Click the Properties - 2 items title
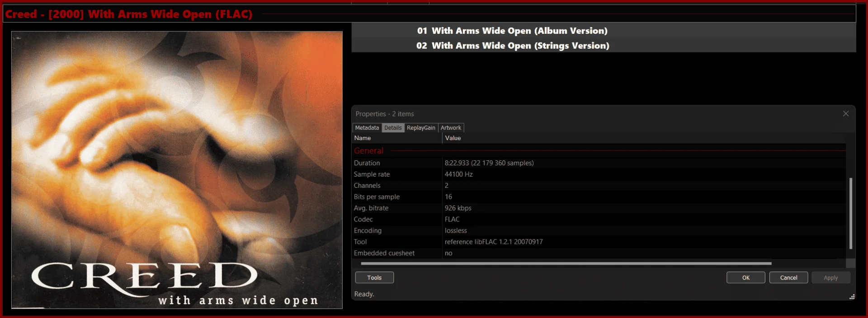868x318 pixels. coord(385,114)
